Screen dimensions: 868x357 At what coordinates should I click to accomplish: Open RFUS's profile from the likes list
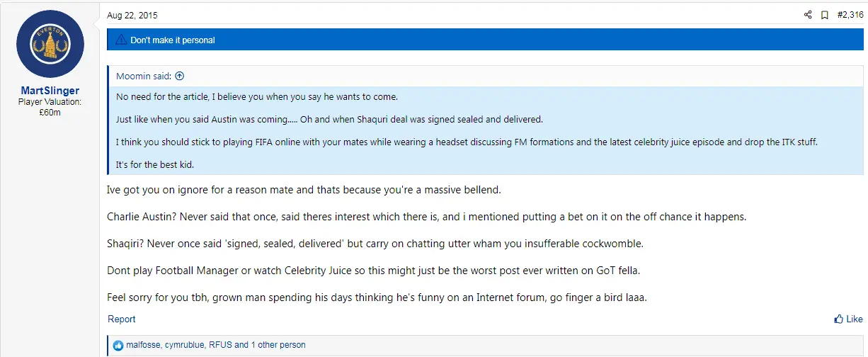(x=219, y=345)
